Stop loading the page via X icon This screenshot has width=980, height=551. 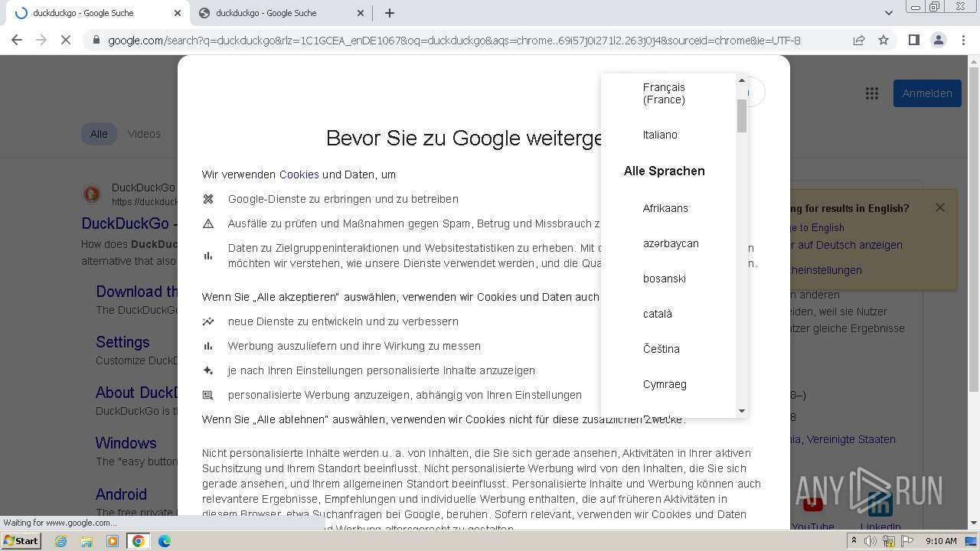[x=66, y=40]
